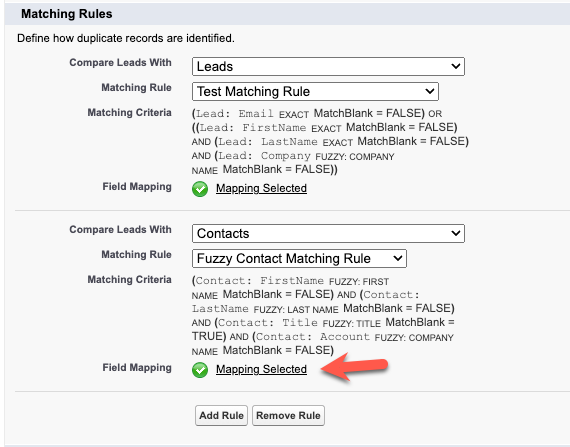Click the Add Rule button
570x447 pixels.
click(221, 415)
